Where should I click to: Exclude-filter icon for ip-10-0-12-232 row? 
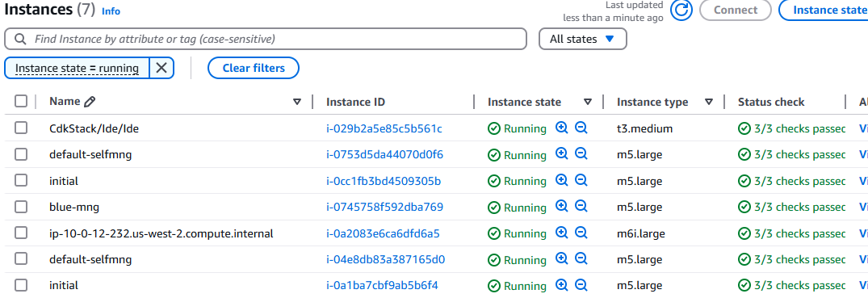[581, 233]
